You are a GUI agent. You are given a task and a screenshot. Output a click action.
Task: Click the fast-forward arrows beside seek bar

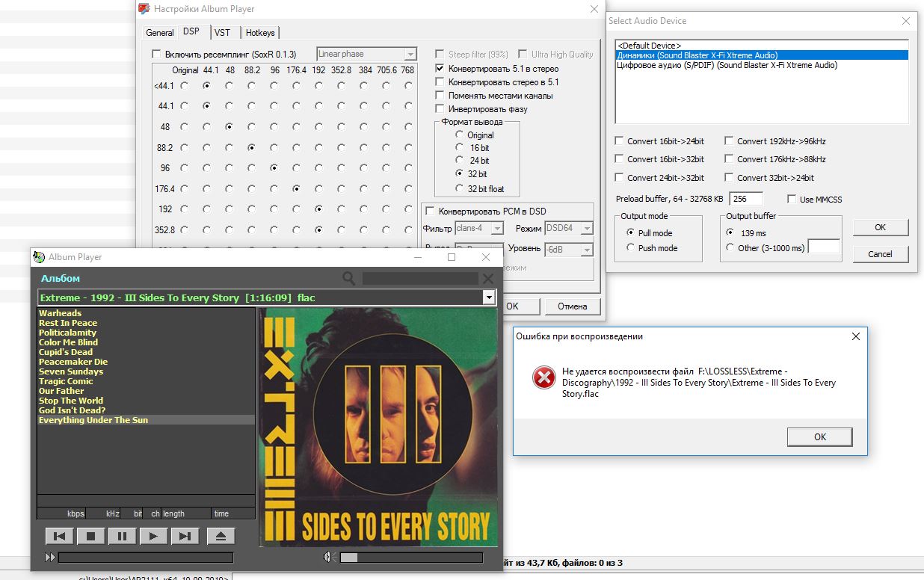50,557
